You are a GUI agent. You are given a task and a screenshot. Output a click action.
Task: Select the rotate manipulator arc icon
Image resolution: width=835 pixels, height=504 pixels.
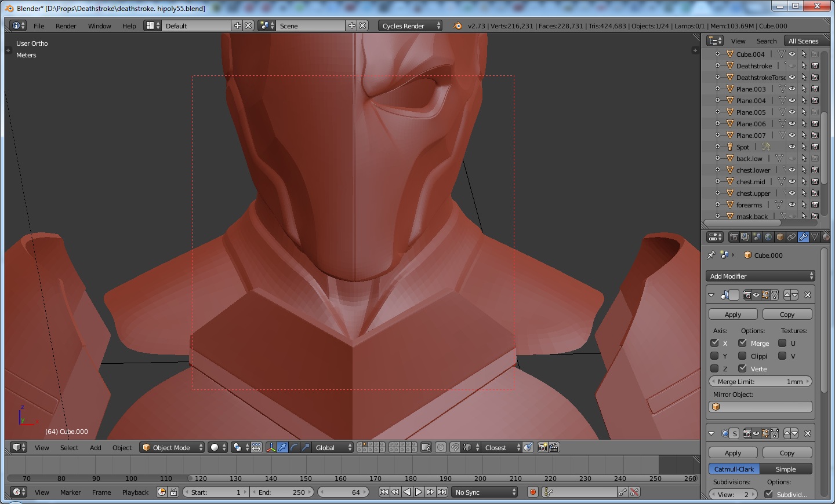(x=294, y=447)
